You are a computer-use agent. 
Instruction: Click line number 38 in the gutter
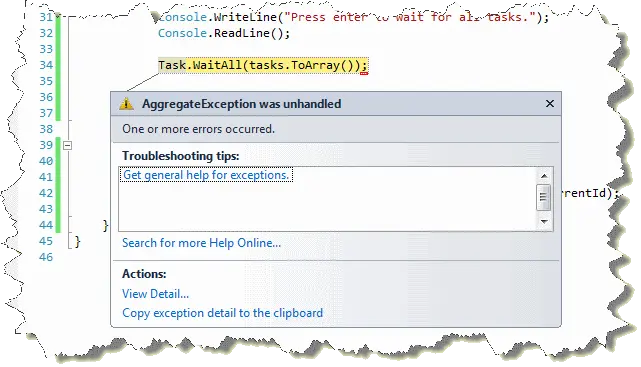[46, 129]
